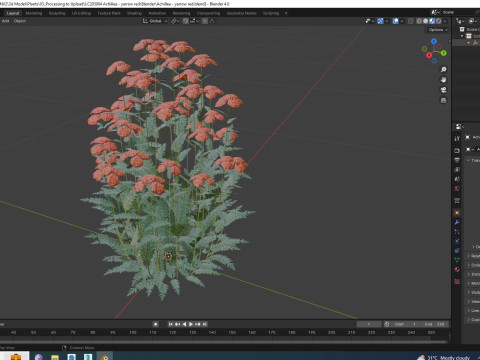Viewport: 480px width, 360px height.
Task: Click the blue Z axis gizmo ball
Action: click(x=434, y=41)
